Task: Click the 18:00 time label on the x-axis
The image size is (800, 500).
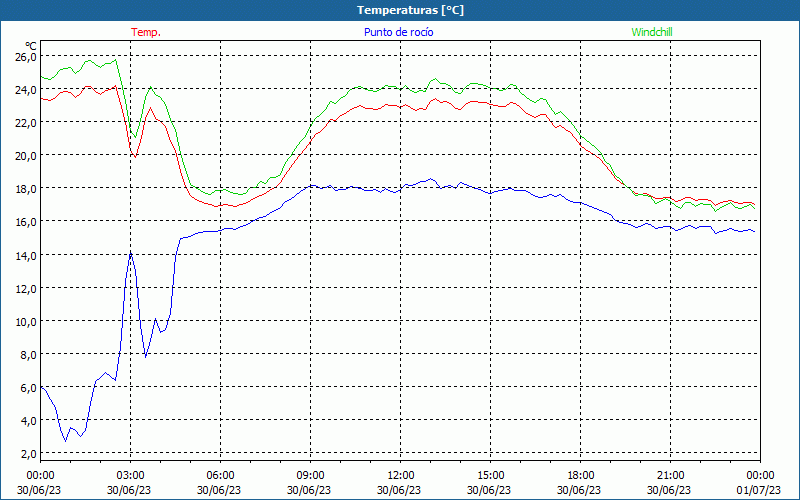Action: click(581, 476)
